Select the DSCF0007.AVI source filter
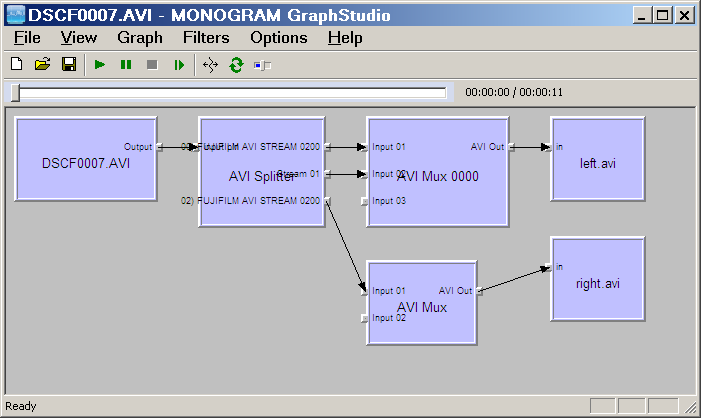The height and width of the screenshot is (418, 701). pos(86,159)
